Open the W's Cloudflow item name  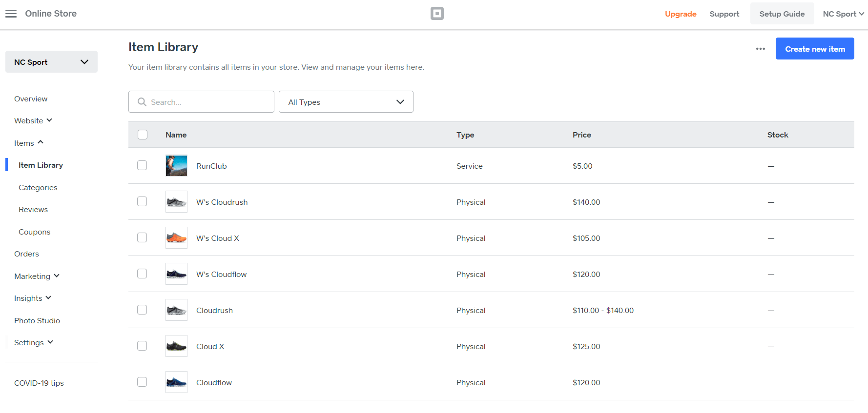[221, 275]
